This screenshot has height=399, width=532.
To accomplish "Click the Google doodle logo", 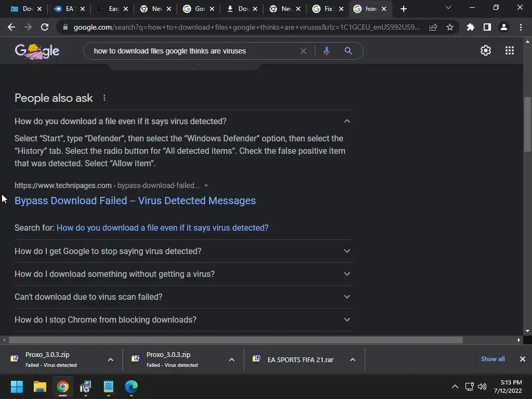I will coord(37,51).
